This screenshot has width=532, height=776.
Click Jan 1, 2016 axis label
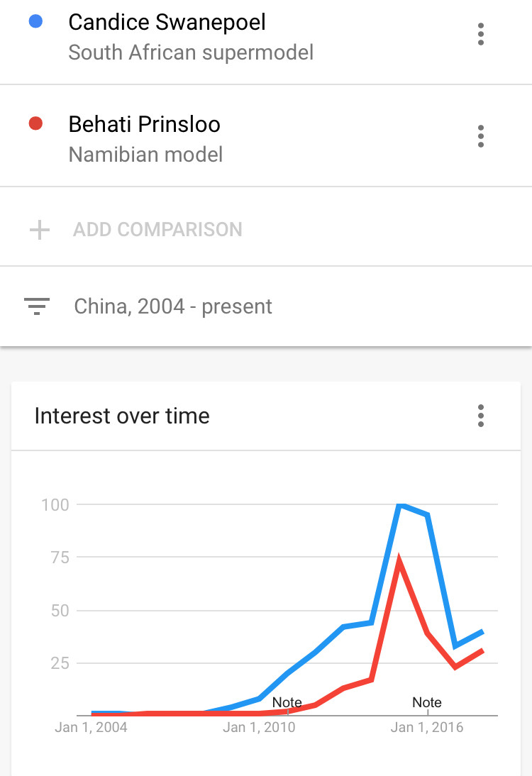tap(427, 727)
